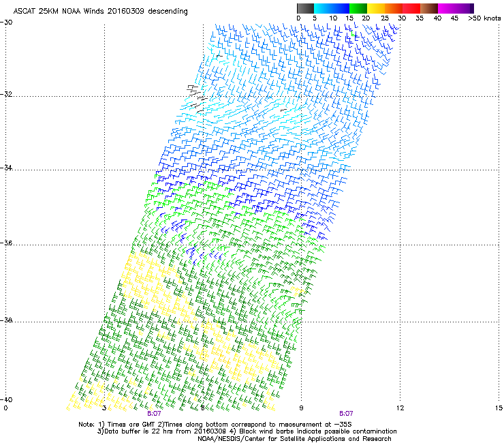The height and width of the screenshot is (443, 504).
Task: Click the latitude label '-30'
Action: coord(6,22)
